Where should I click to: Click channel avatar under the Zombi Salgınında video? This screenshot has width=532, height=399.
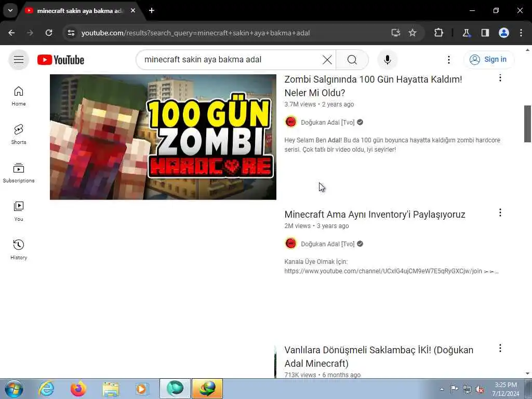(x=291, y=122)
